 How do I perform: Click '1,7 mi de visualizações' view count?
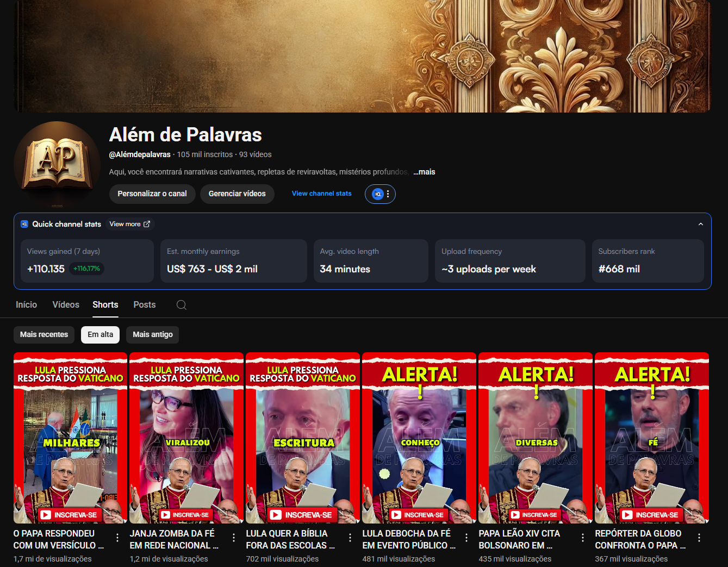[x=53, y=559]
